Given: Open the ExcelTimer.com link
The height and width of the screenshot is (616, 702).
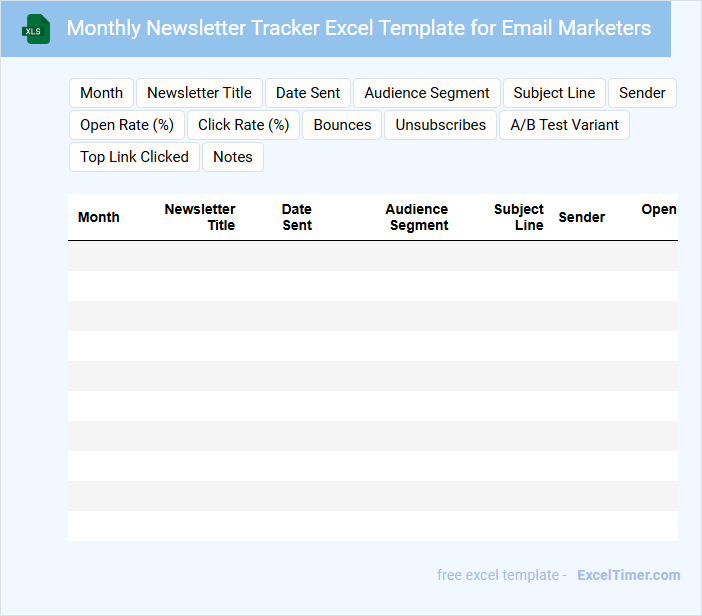Looking at the screenshot, I should point(628,575).
